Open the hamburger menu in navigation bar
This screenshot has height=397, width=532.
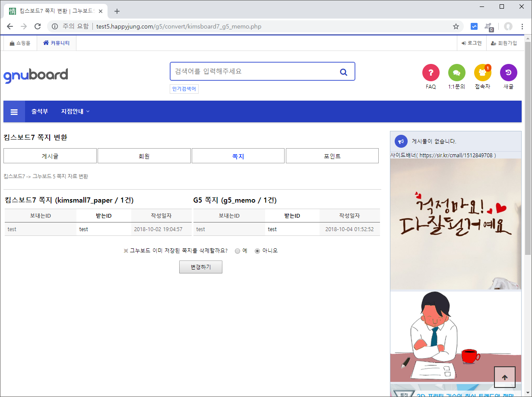[x=14, y=111]
